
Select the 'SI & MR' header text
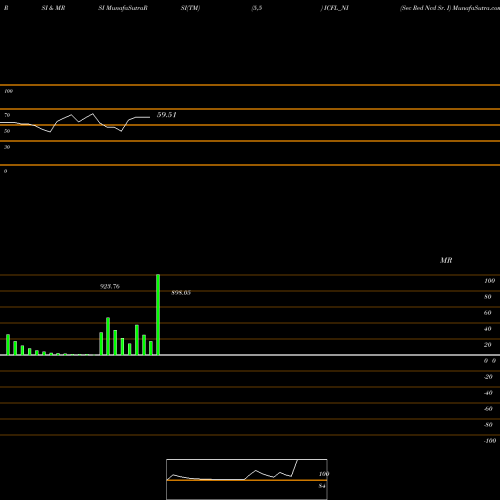(x=53, y=8)
